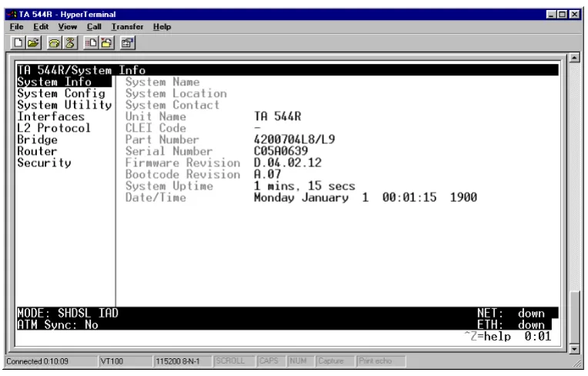This screenshot has height=376, width=588.
Task: Click the Properties toolbar icon
Action: (128, 43)
